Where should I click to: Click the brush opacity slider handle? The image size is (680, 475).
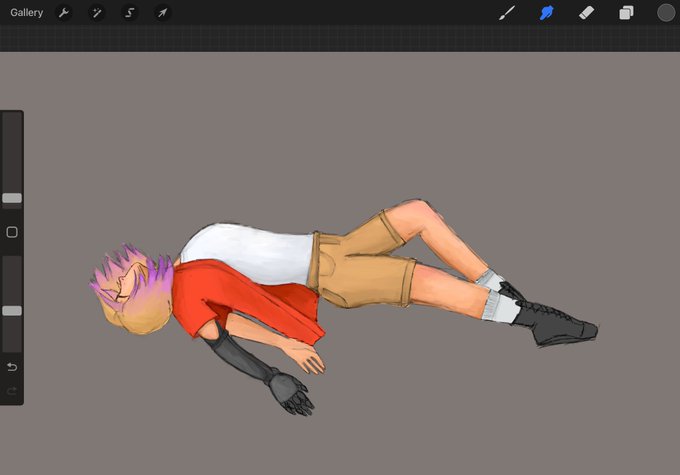click(12, 311)
